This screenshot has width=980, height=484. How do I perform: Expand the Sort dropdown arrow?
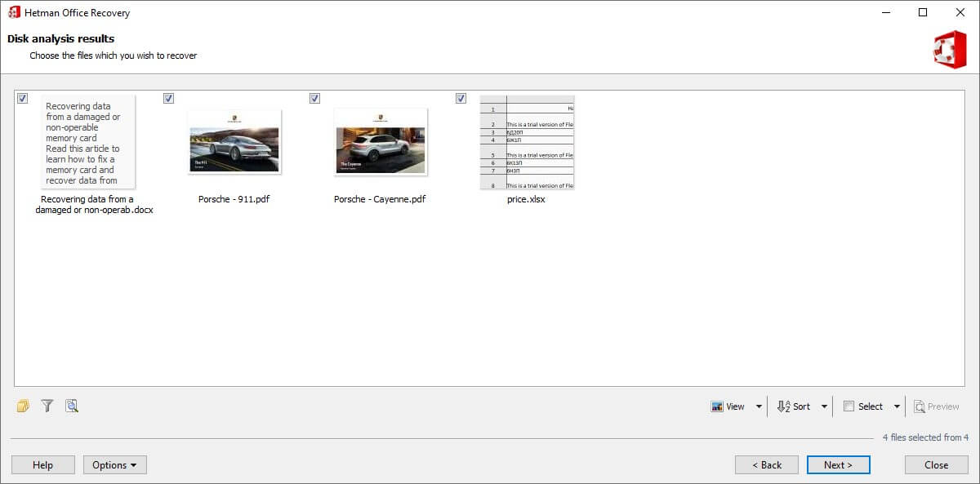[824, 406]
